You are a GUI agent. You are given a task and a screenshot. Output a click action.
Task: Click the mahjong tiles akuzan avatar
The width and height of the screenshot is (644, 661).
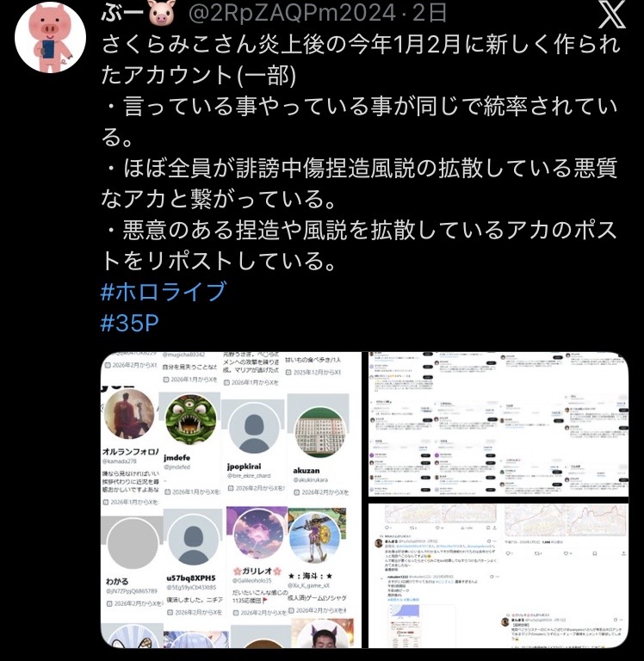tap(320, 433)
